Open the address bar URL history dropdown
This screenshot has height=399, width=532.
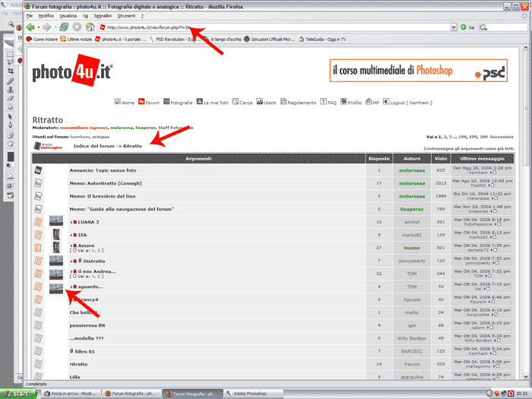452,27
